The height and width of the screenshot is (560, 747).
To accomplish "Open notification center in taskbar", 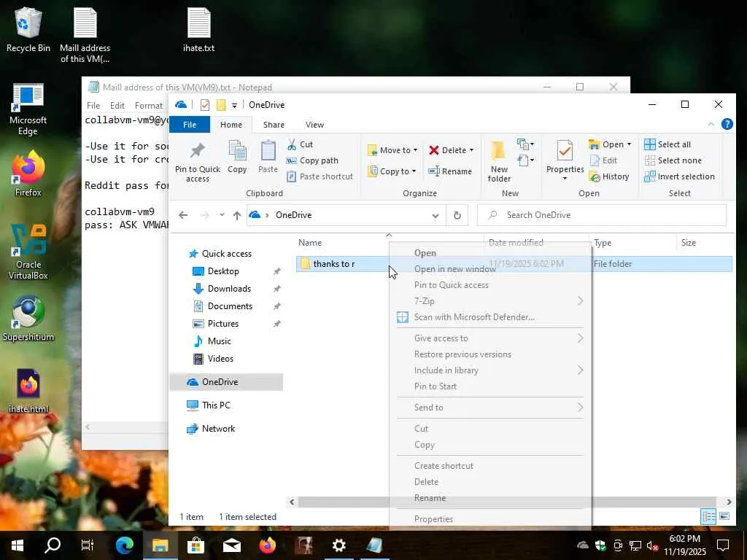I will (723, 545).
